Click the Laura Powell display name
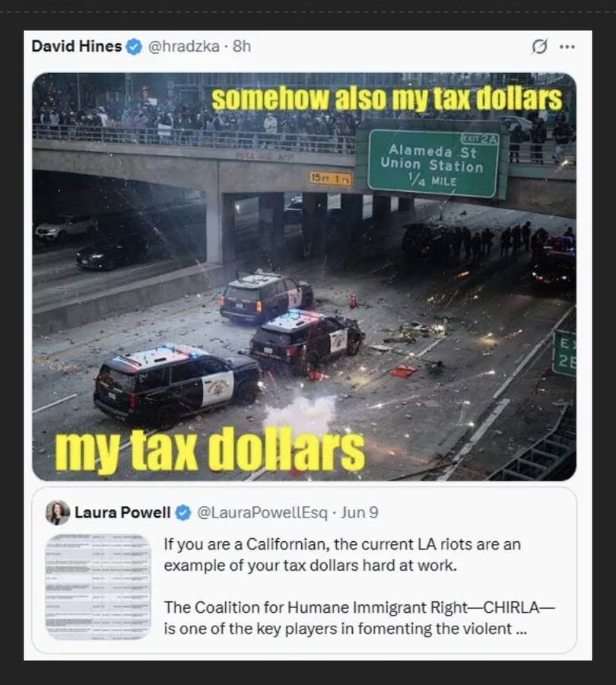The width and height of the screenshot is (616, 685). coord(122,512)
